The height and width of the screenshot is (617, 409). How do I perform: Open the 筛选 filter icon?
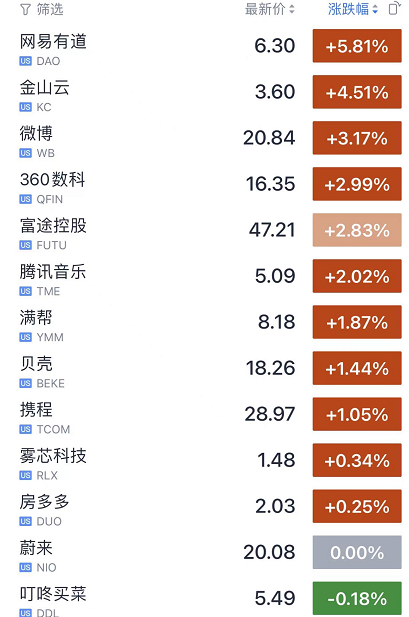25,9
